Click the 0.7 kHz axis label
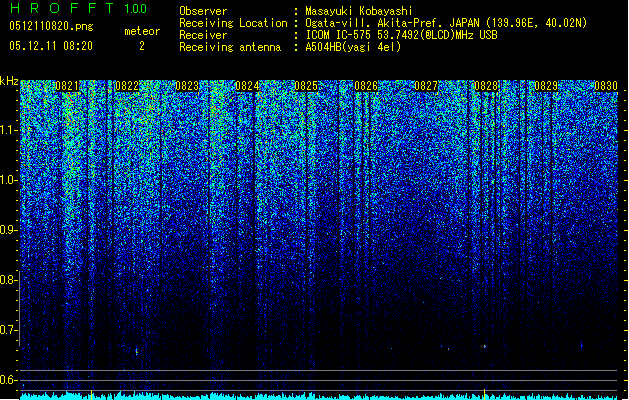Viewport: 629px width, 400px height. click(x=8, y=330)
